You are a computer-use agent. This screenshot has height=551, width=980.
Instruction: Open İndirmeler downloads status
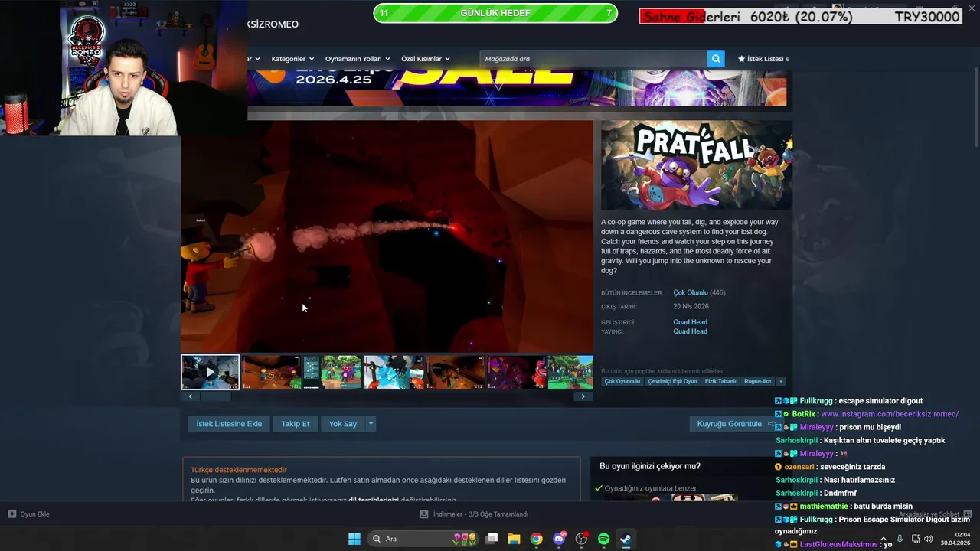pos(475,514)
